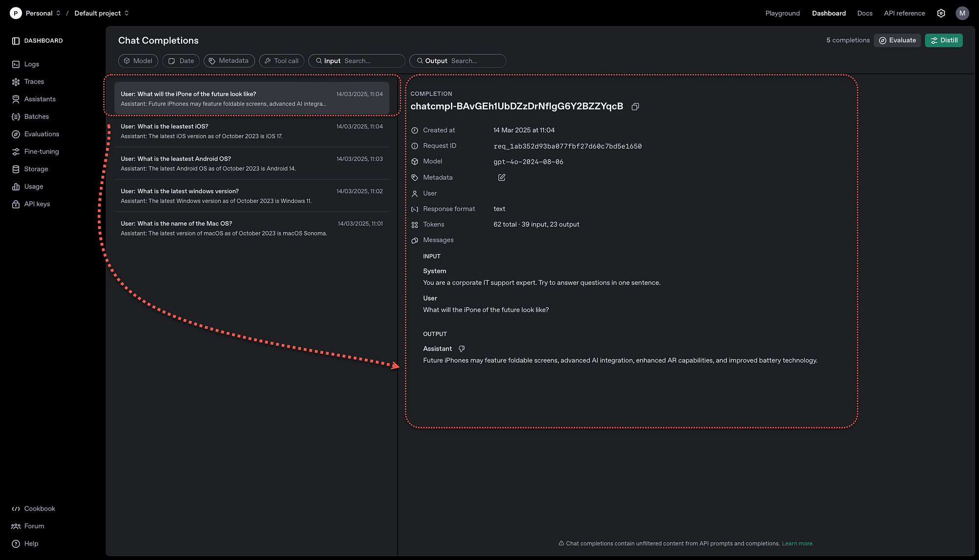Open the Date filter dropdown
This screenshot has width=979, height=560.
181,61
